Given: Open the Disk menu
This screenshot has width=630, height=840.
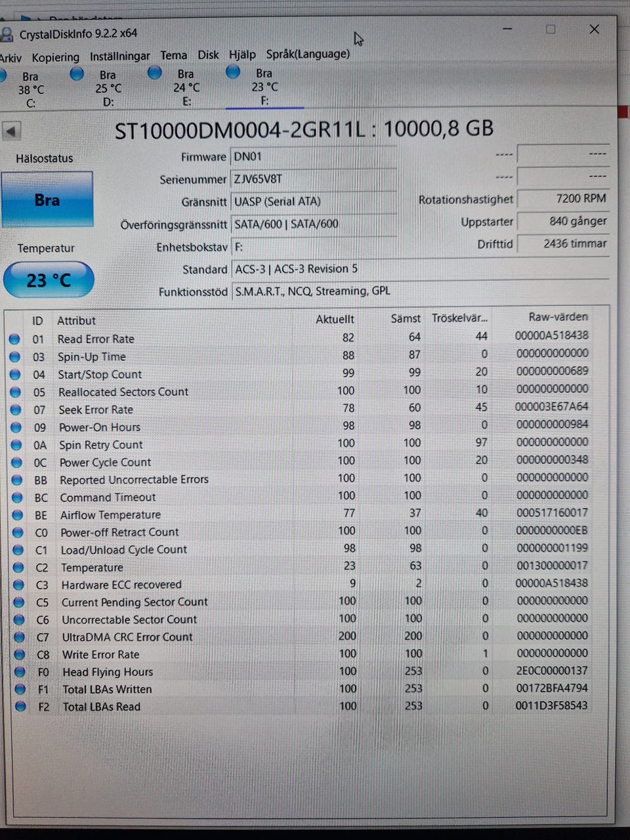Looking at the screenshot, I should click(208, 55).
